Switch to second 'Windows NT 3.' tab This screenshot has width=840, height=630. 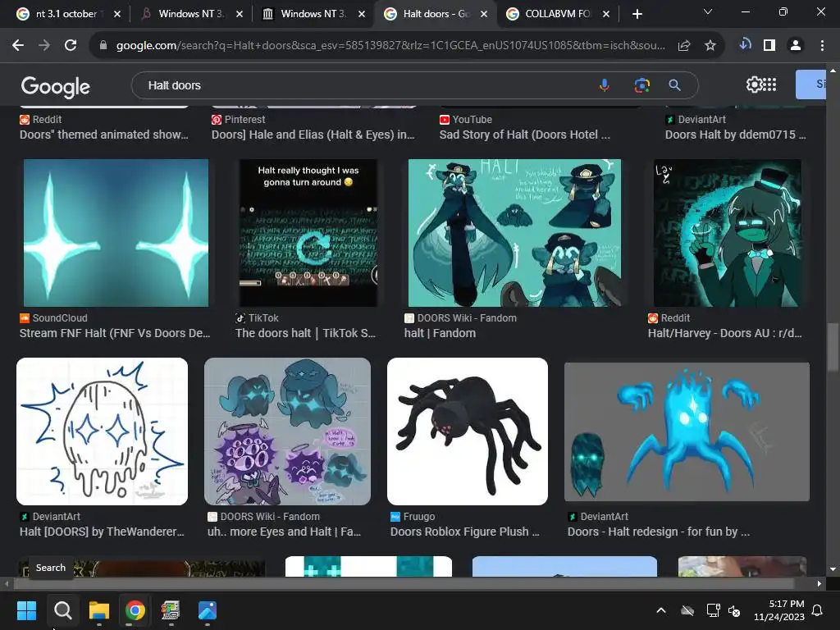(192, 14)
